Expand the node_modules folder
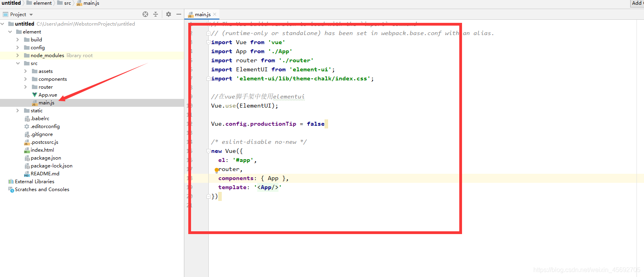The image size is (644, 277). [x=18, y=56]
